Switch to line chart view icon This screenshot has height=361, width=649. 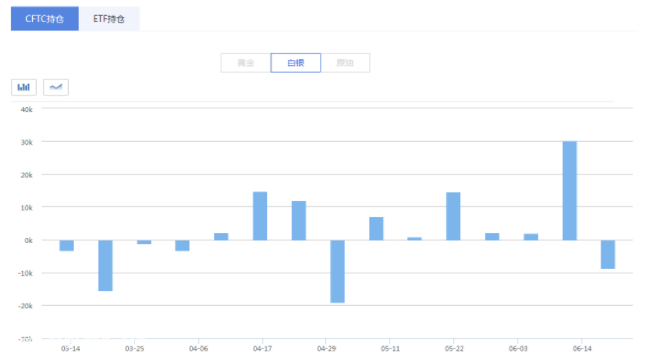[x=56, y=87]
